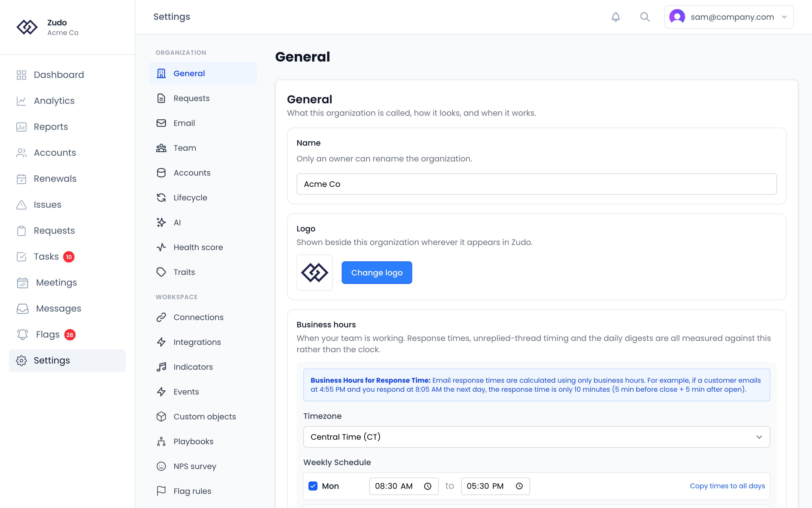812x508 pixels.
Task: Open the Timezone Central Time dropdown
Action: pyautogui.click(x=537, y=437)
